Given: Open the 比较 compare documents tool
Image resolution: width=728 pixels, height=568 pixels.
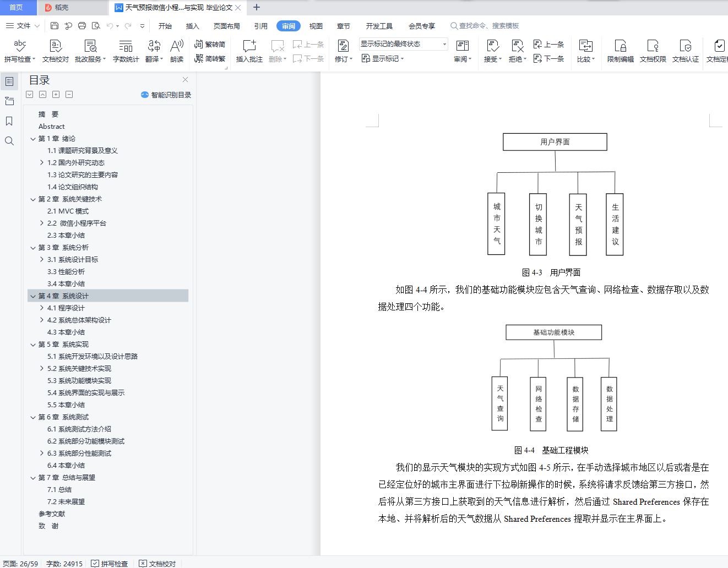Looking at the screenshot, I should click(586, 51).
